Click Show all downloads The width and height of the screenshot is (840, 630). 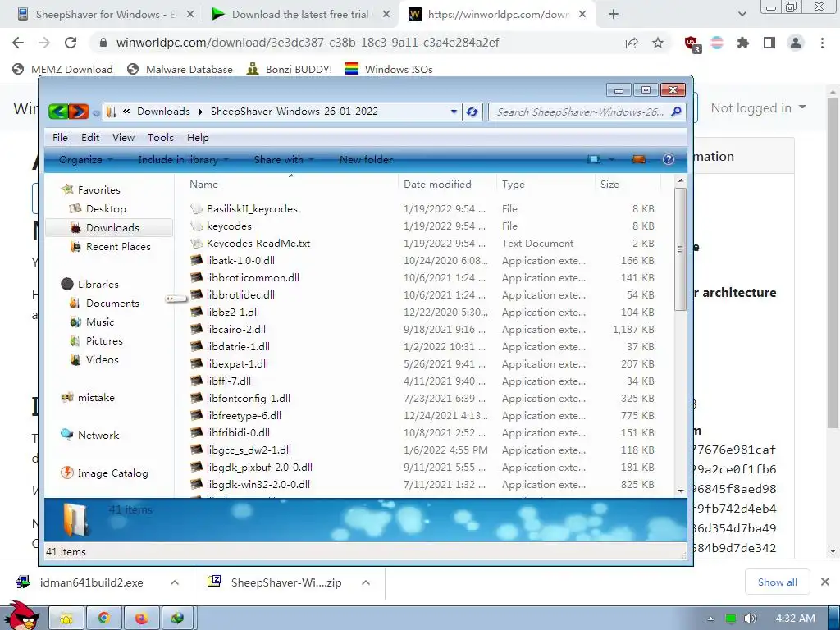pyautogui.click(x=778, y=582)
